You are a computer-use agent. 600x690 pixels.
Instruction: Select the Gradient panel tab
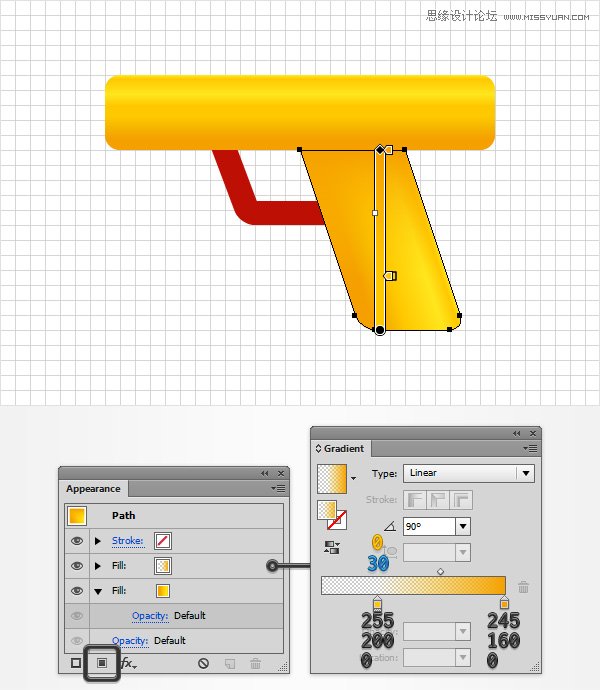coord(341,449)
